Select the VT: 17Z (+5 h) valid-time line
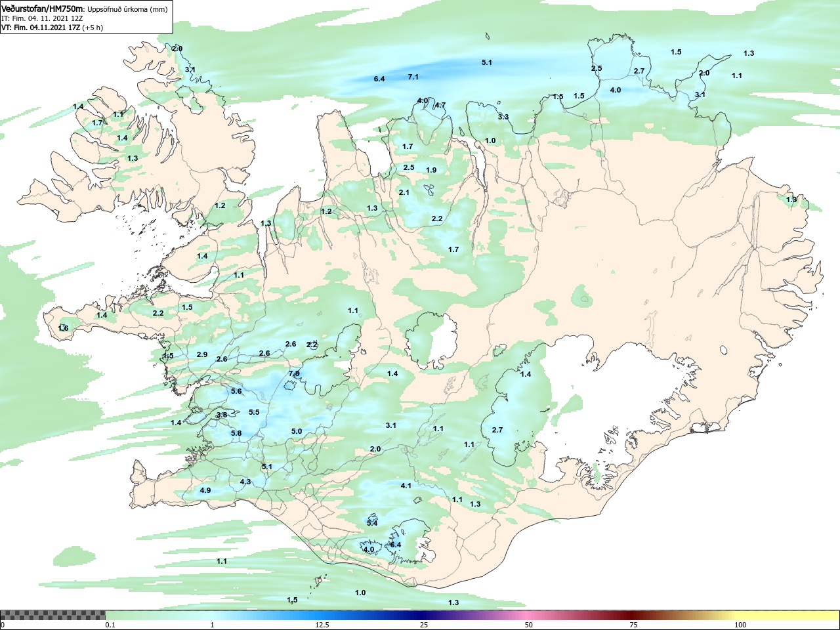 click(x=52, y=28)
